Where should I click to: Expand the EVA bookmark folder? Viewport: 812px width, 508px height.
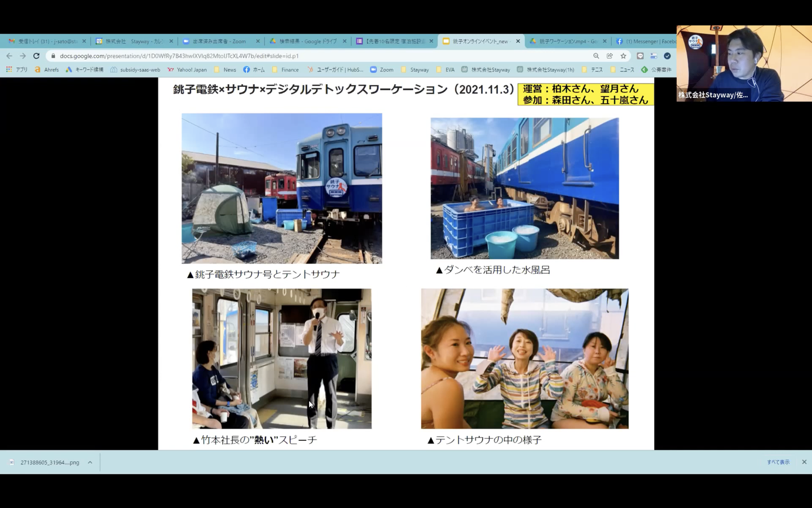coord(445,69)
